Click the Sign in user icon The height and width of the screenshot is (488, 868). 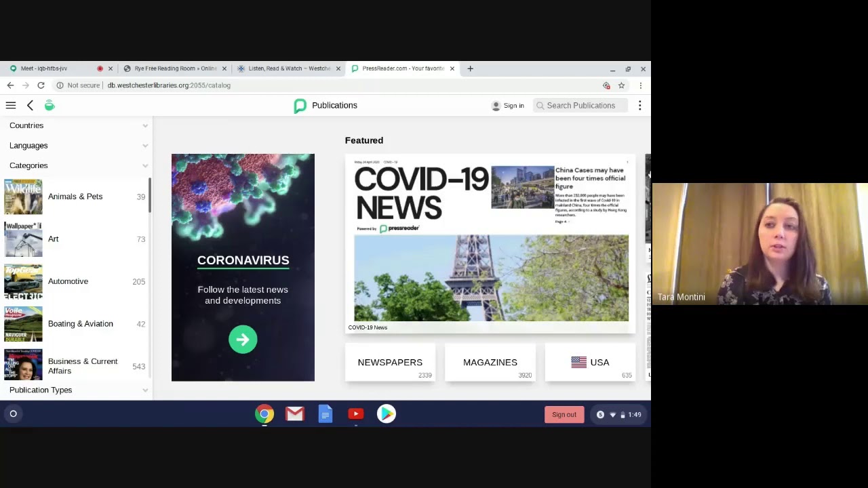click(496, 106)
